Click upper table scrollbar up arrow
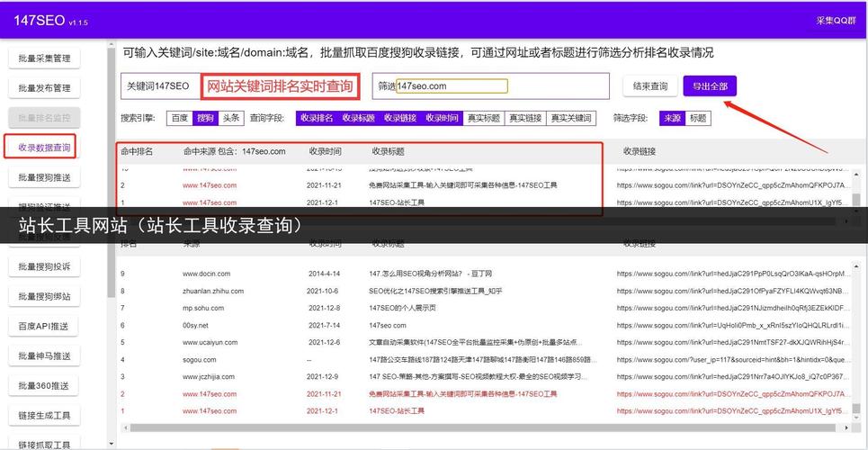This screenshot has height=450, width=868. 856,175
